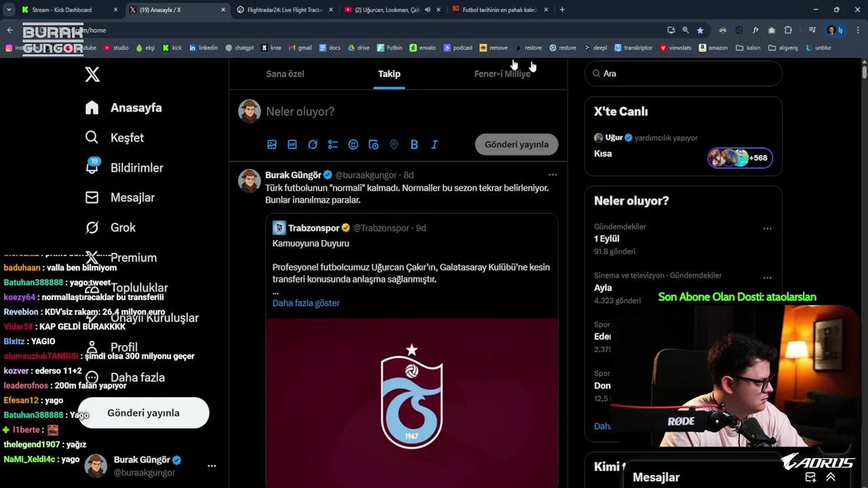Click the +568 listeners badge
The image size is (868, 488).
click(740, 158)
